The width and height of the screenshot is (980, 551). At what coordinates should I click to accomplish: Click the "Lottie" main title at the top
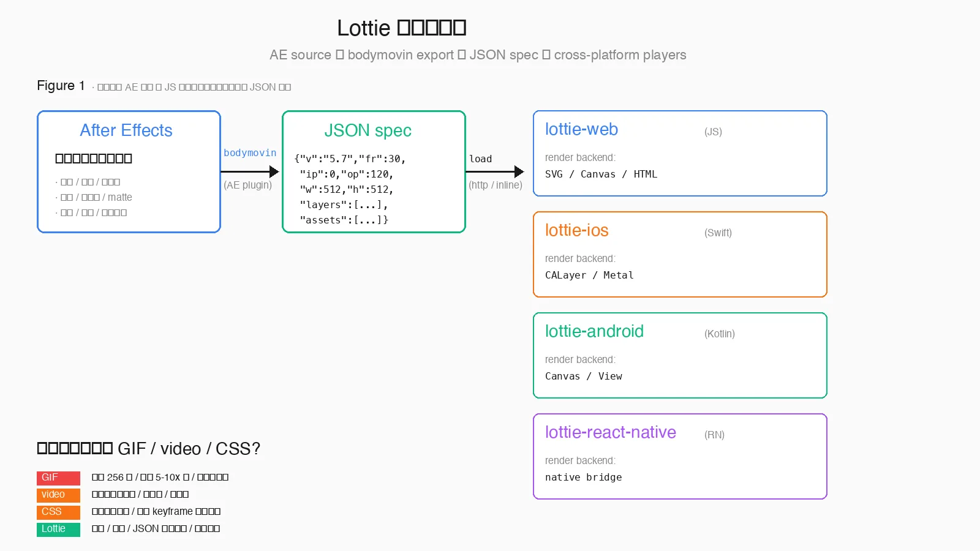[x=402, y=28]
